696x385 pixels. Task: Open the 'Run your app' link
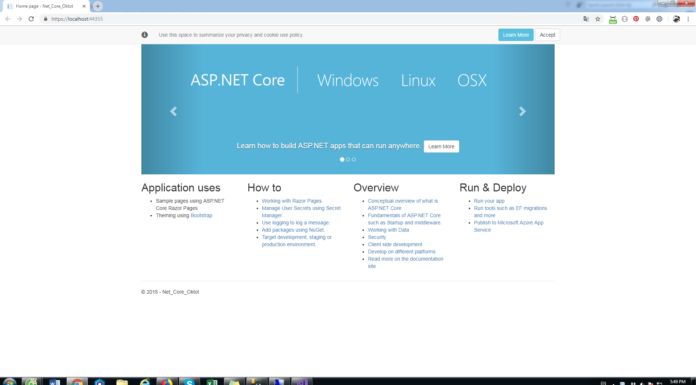click(489, 201)
